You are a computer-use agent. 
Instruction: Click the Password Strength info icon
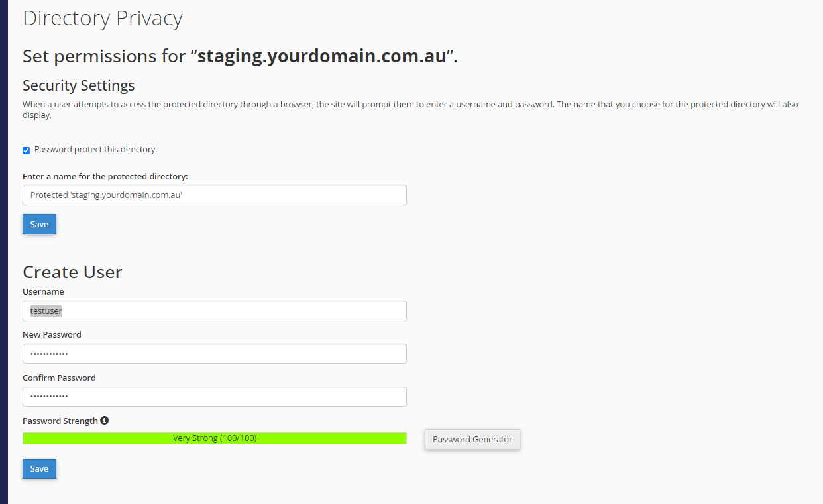point(105,421)
